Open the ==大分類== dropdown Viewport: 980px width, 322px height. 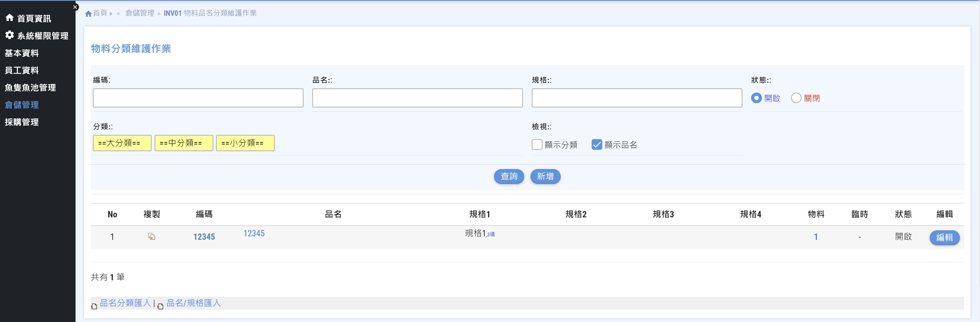[122, 143]
